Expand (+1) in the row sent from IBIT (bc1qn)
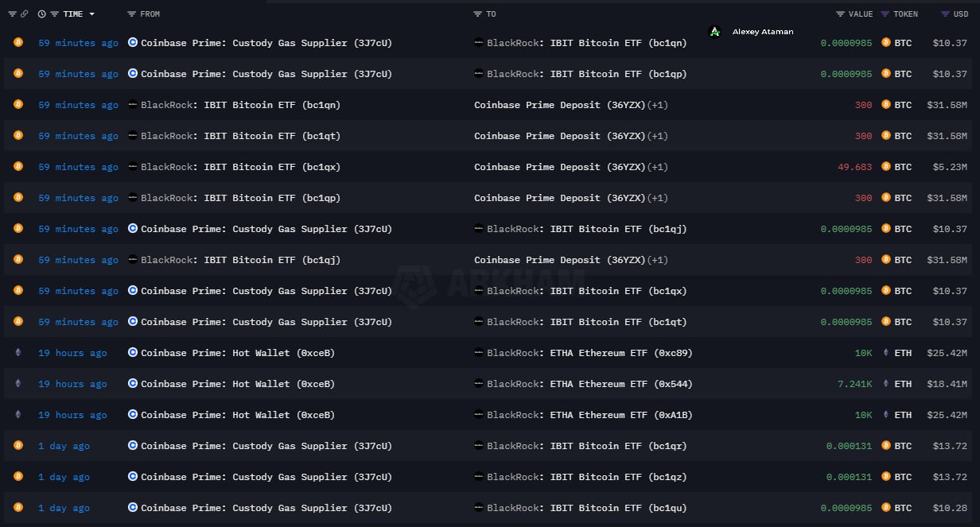980x527 pixels. coord(657,105)
